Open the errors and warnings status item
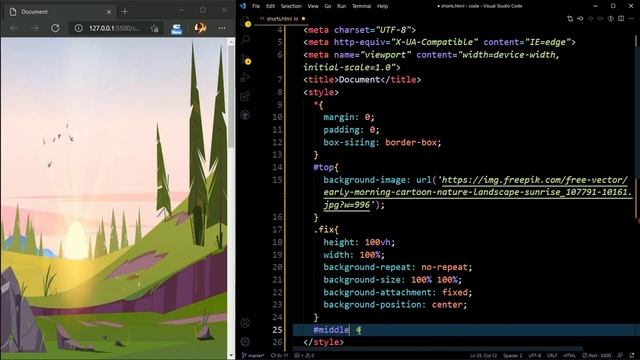This screenshot has width=640, height=360. (x=304, y=356)
